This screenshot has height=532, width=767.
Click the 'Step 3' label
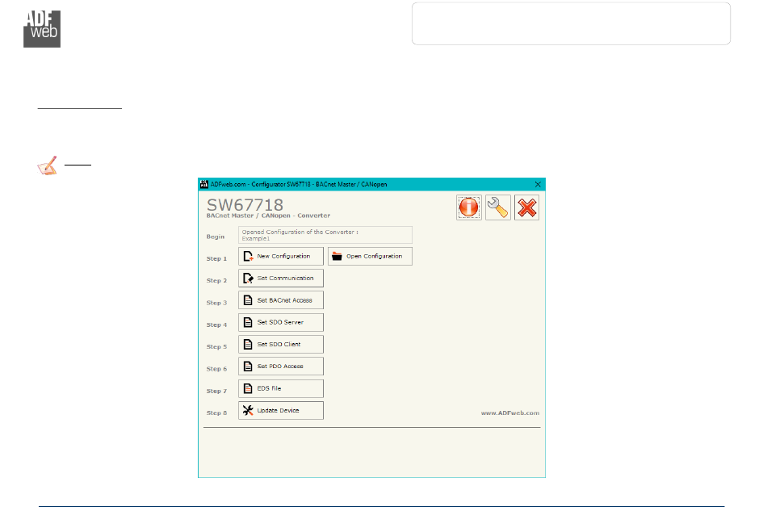(x=216, y=303)
